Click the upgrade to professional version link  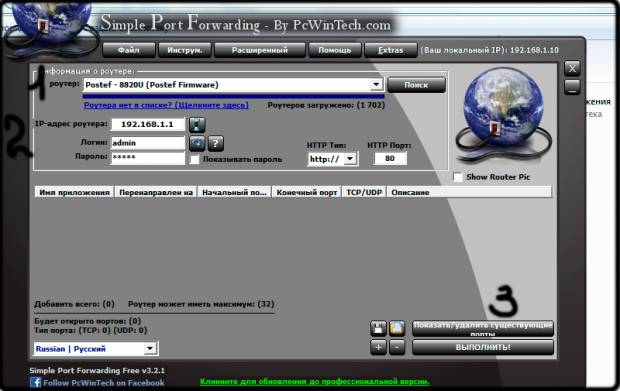(315, 382)
